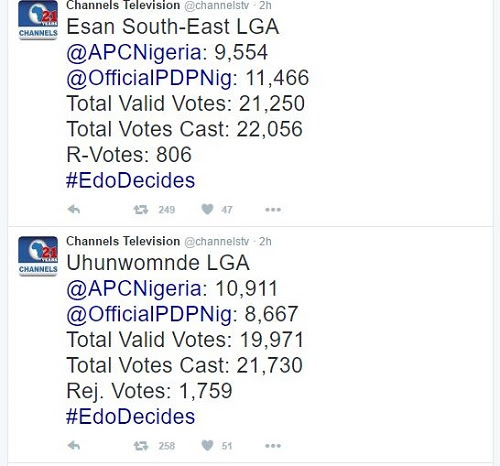Reply to the Uhunwomnde LGA tweet
The height and width of the screenshot is (466, 500).
[x=74, y=446]
